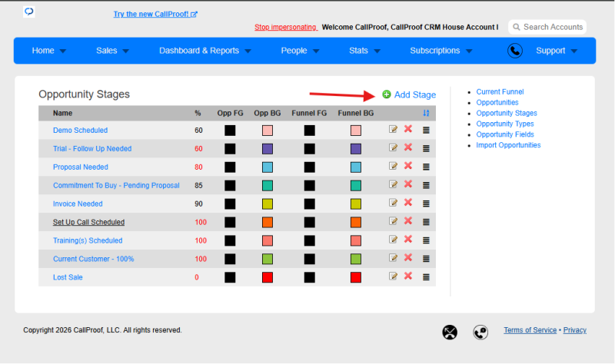Click the green Add Stage plus icon

coord(387,94)
